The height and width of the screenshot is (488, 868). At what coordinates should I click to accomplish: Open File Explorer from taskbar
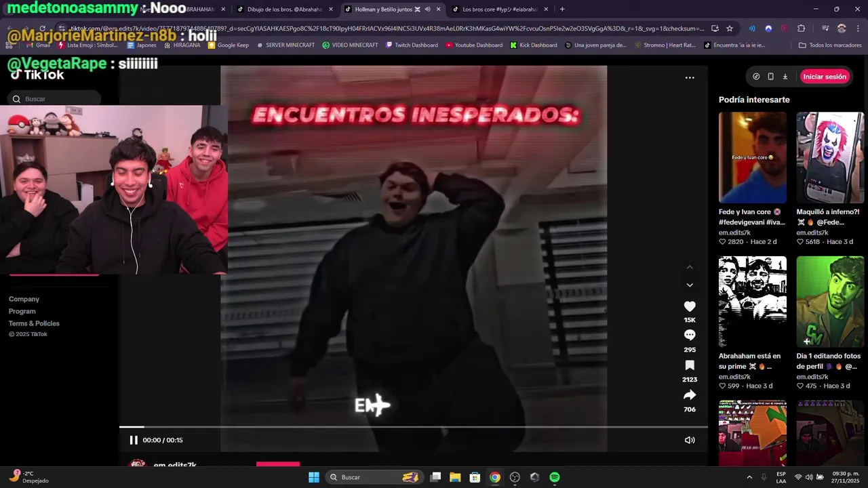pyautogui.click(x=455, y=477)
